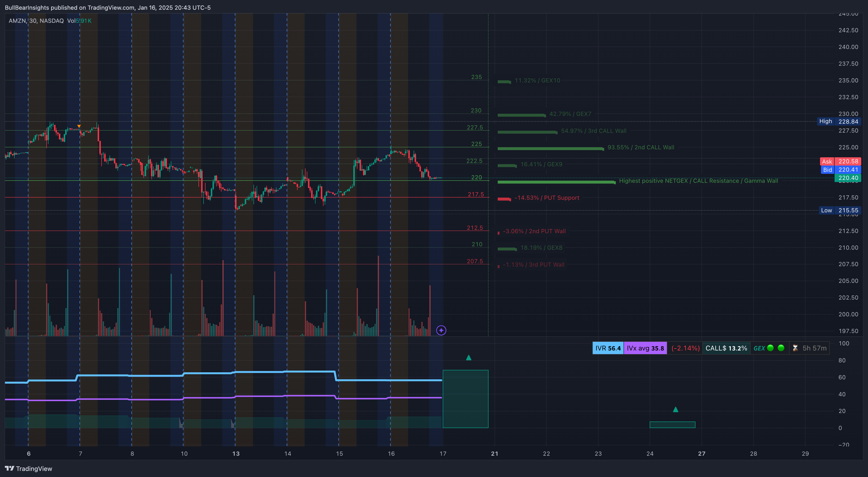Click the 100 value on lower pane axis
This screenshot has width=868, height=477.
pos(844,343)
